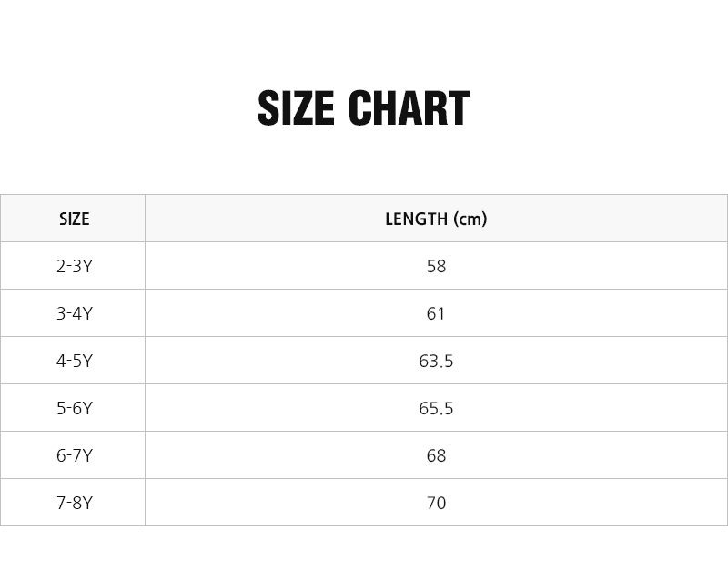Screen dimensions: 728x561
Task: Click the (cm) unit in the header
Action: click(470, 219)
